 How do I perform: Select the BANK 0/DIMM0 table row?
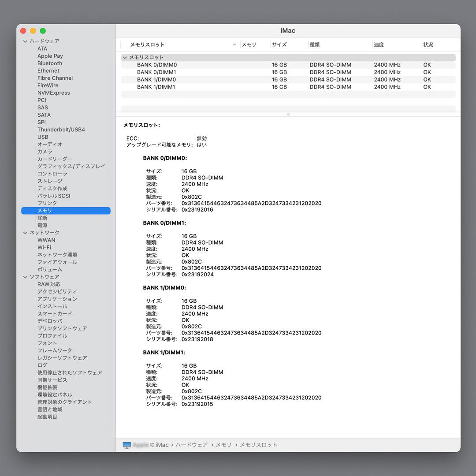[288, 65]
